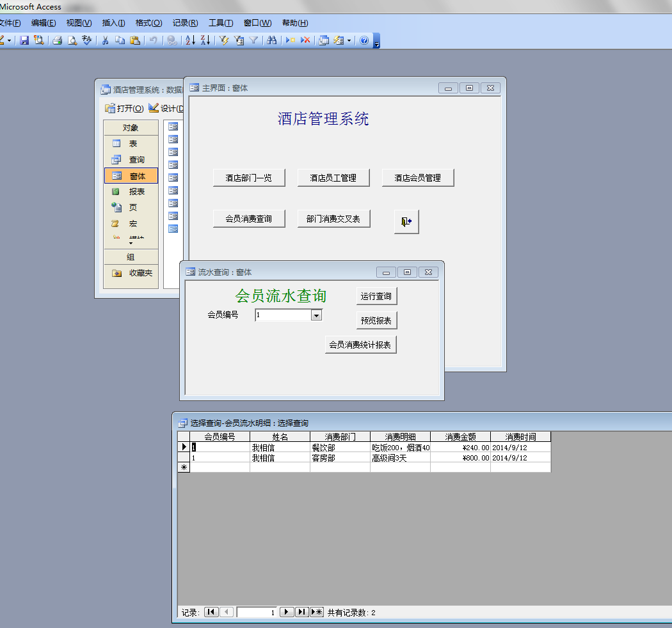Viewport: 672px width, 628px height.
Task: Click the Insert Hyperlink icon
Action: point(172,40)
